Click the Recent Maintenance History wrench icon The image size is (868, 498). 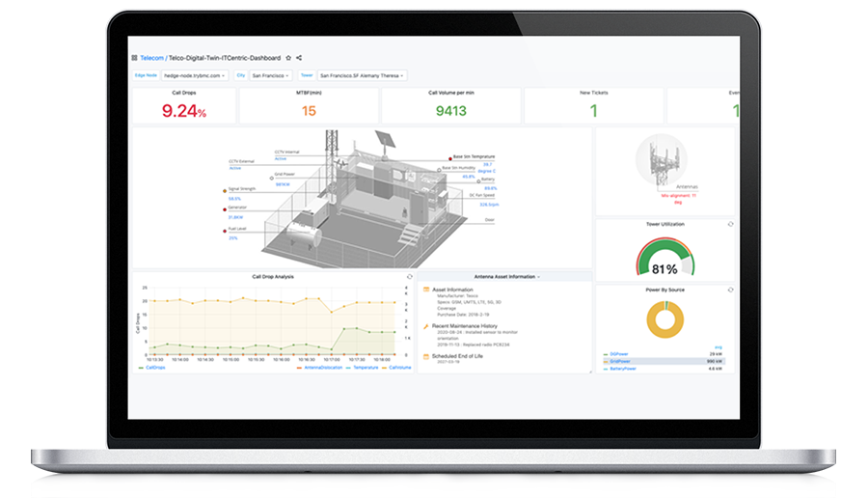(x=426, y=326)
